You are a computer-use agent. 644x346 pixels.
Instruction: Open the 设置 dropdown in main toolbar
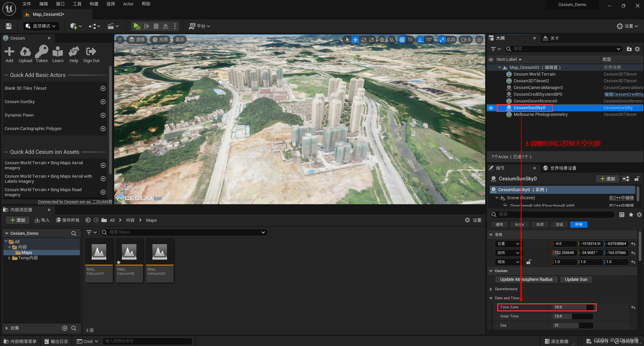[628, 26]
